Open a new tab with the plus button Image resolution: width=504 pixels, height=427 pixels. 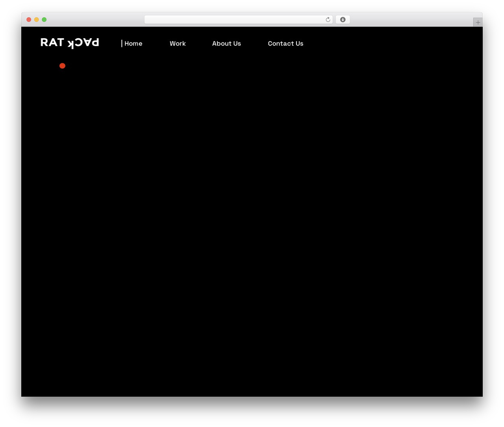pyautogui.click(x=478, y=22)
